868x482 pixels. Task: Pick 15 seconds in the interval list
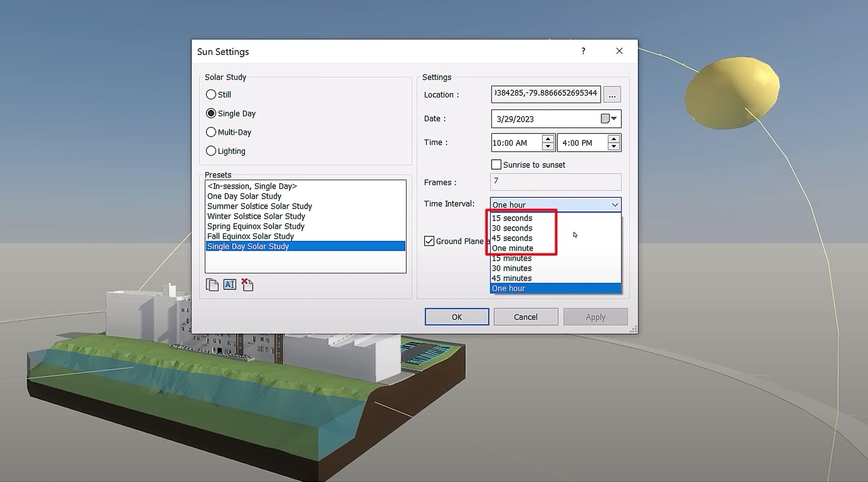pyautogui.click(x=512, y=218)
